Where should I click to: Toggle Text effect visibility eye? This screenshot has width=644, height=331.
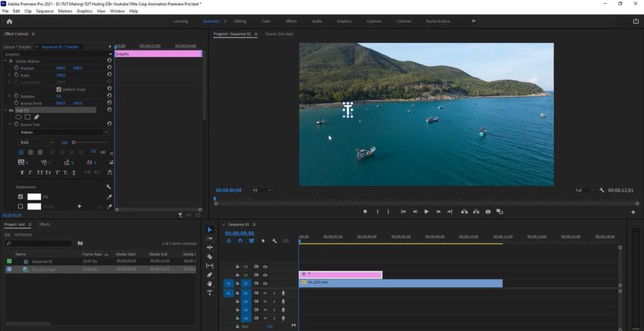tap(11, 111)
